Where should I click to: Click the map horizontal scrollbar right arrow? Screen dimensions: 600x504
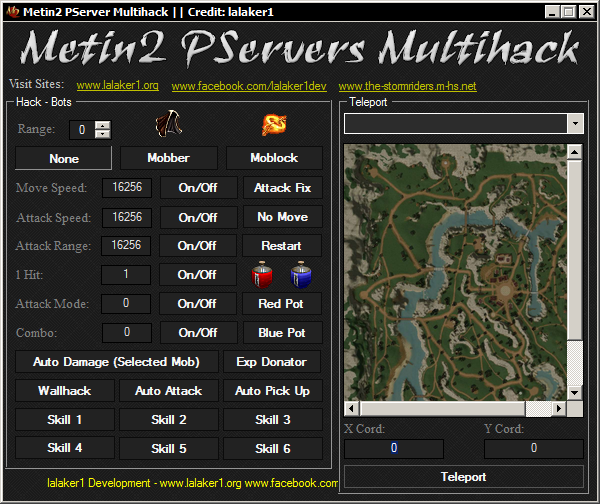559,409
